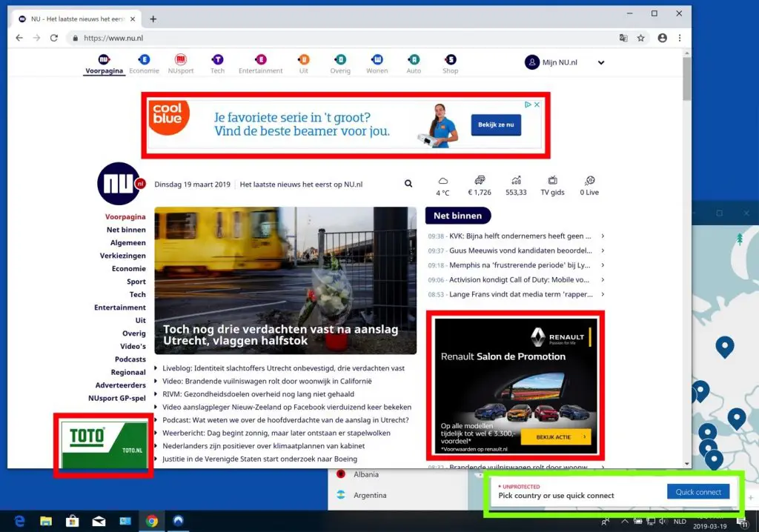Select Regionaal in left sidebar
Screen dimensions: 759x532
(128, 372)
